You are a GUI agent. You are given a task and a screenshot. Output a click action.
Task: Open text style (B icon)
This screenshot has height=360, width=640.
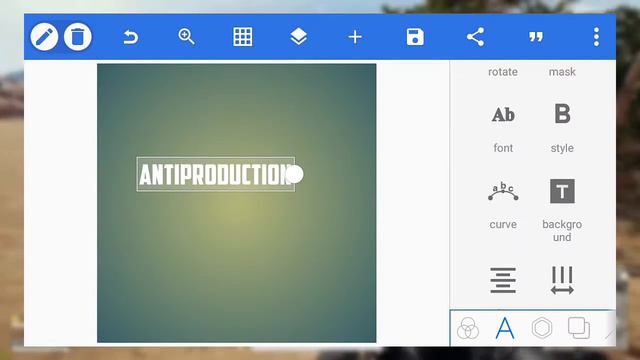click(x=562, y=114)
